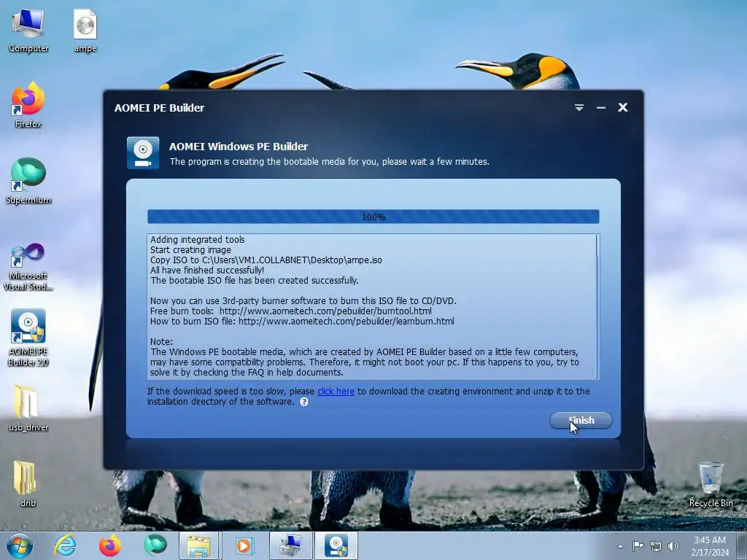
Task: Open Windows Media Player from taskbar
Action: click(x=244, y=545)
